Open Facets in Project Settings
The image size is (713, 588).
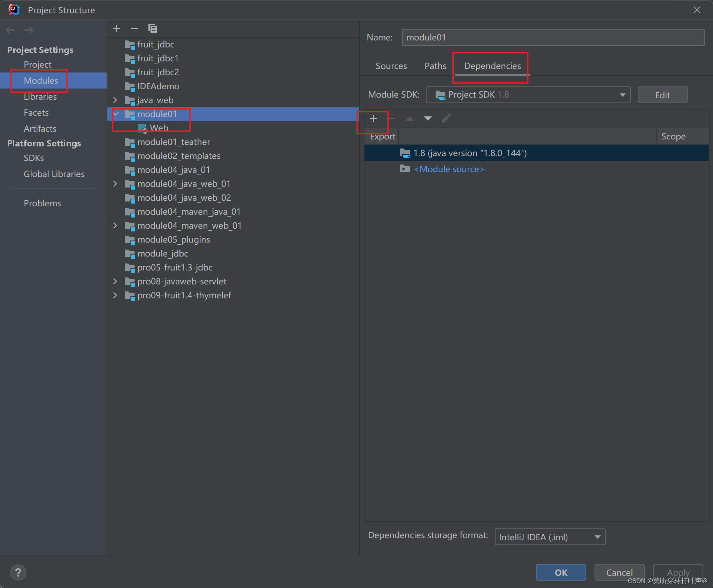click(36, 113)
